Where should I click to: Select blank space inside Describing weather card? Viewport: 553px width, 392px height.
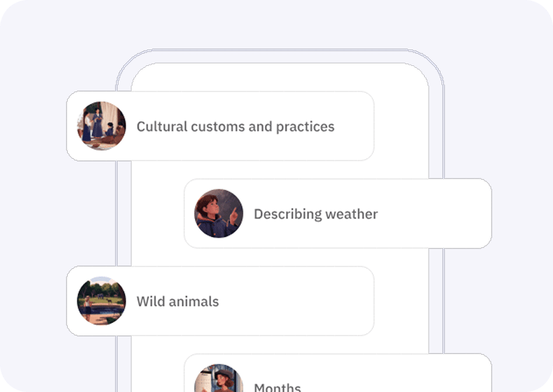tap(434, 213)
